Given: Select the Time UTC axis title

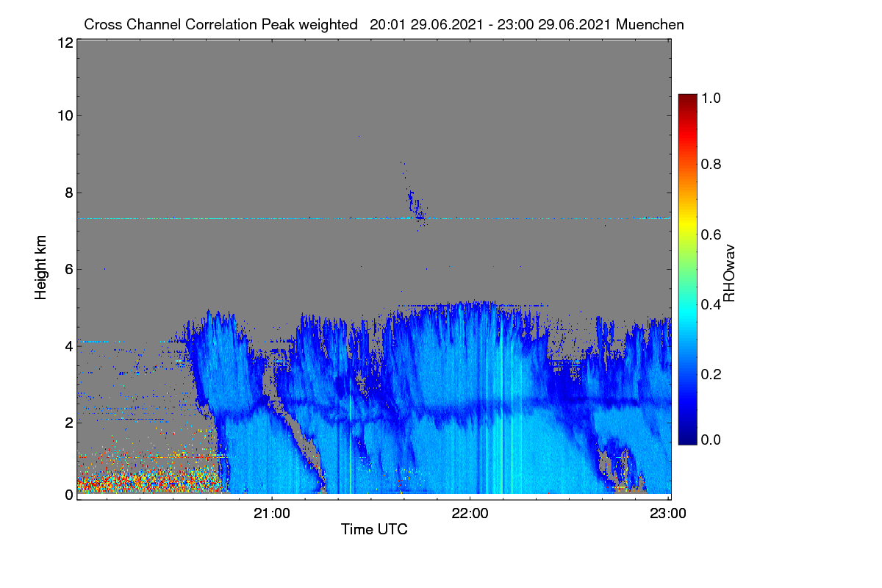Looking at the screenshot, I should (374, 529).
